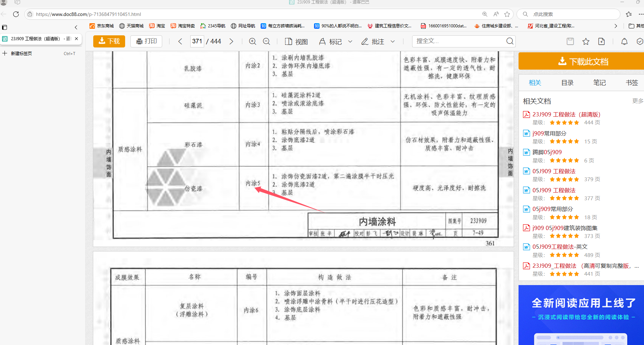Click the save icon in document toolbar
The height and width of the screenshot is (345, 644).
(570, 42)
